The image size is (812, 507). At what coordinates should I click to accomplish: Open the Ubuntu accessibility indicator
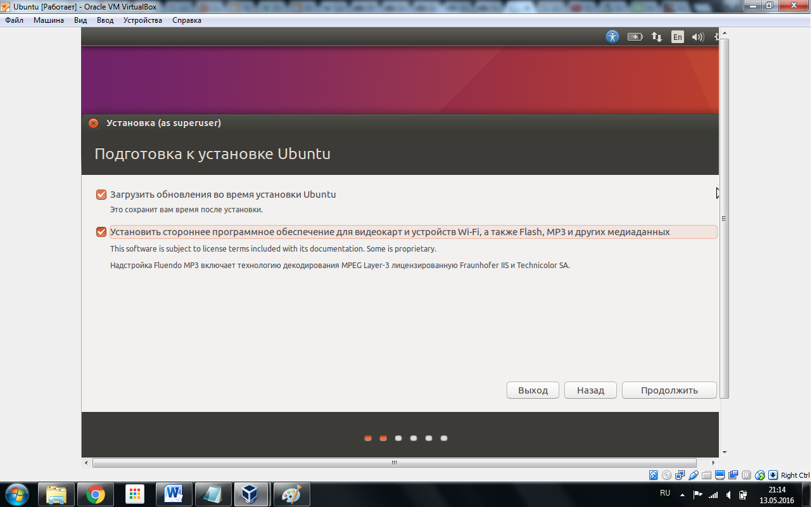(612, 37)
